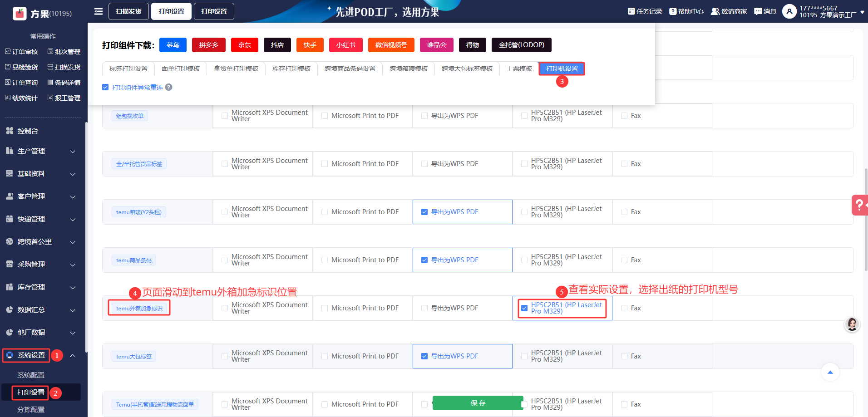Screen dimensions: 868x417
Task: Switch to the 面单打印模板 tab
Action: click(x=181, y=69)
